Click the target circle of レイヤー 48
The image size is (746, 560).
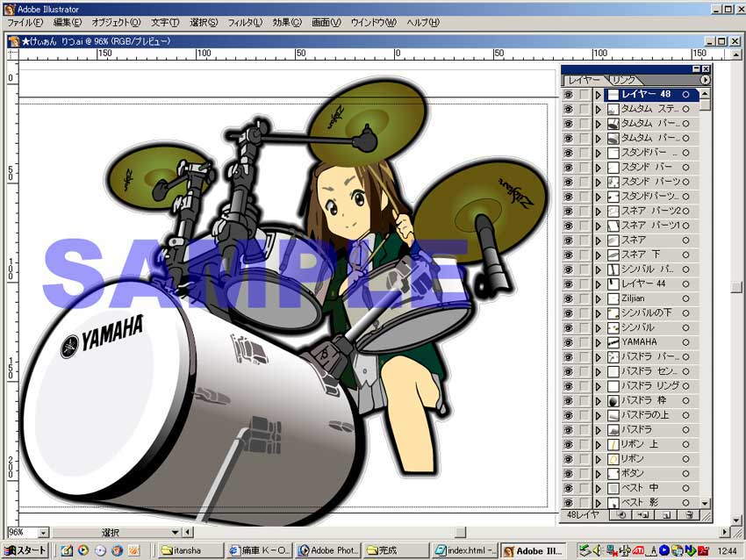(685, 95)
